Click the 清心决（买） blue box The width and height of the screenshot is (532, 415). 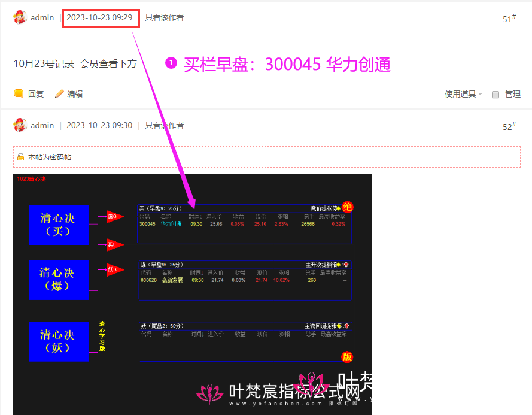point(59,225)
